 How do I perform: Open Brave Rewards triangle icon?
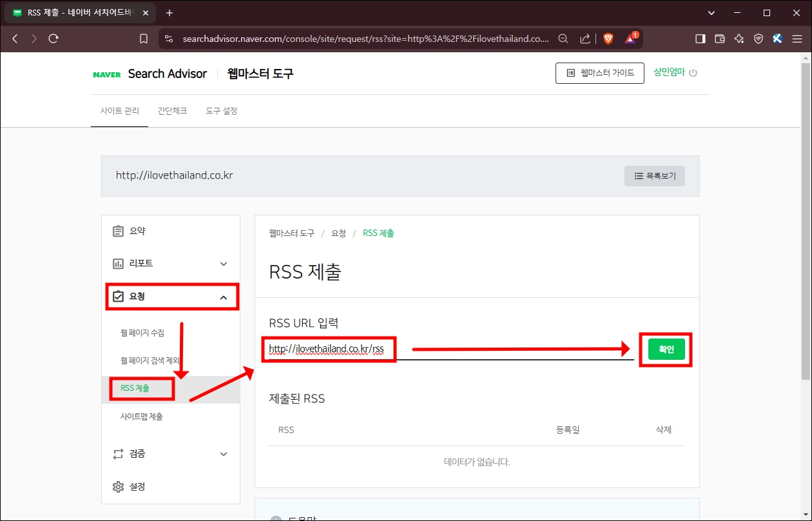tap(631, 39)
